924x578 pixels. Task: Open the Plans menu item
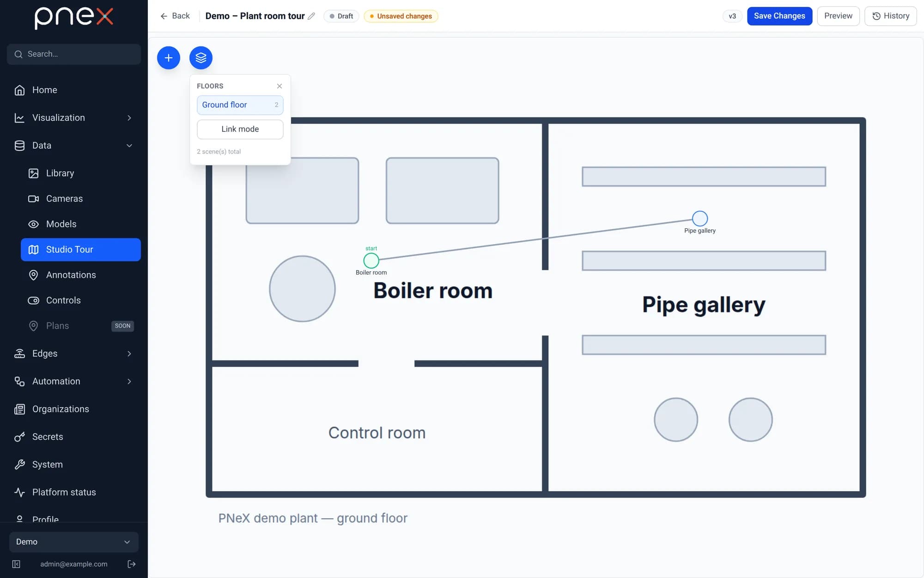tap(81, 326)
